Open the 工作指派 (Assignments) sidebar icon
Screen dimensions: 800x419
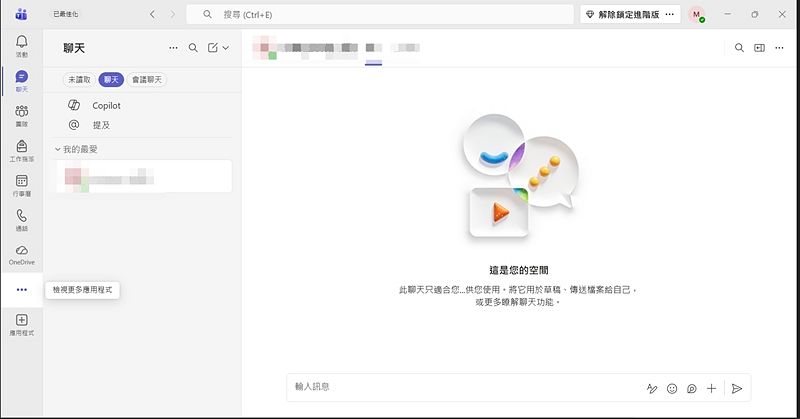point(21,150)
